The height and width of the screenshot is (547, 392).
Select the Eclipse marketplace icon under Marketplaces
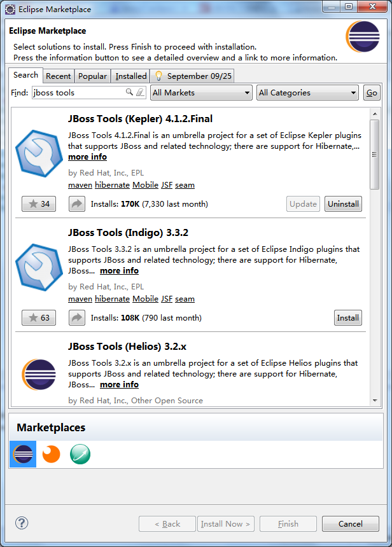(x=23, y=454)
